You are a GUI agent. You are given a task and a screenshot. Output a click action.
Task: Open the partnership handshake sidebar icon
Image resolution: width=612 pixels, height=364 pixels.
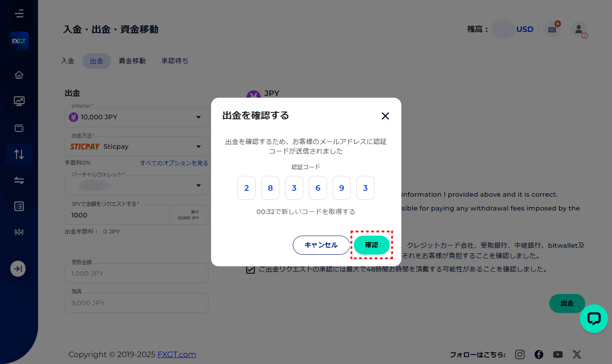click(19, 232)
